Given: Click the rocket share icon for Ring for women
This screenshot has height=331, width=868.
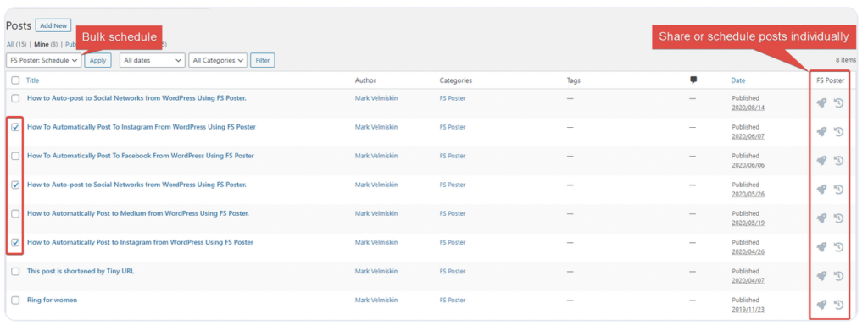Looking at the screenshot, I should coord(821,305).
